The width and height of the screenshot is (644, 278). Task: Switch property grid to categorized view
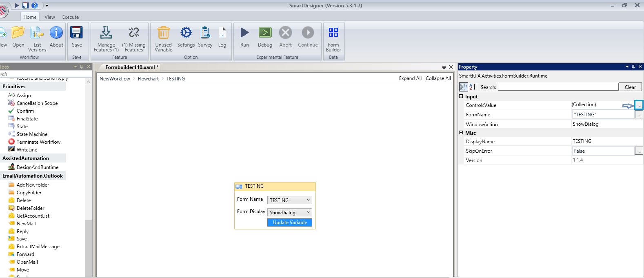click(x=464, y=87)
